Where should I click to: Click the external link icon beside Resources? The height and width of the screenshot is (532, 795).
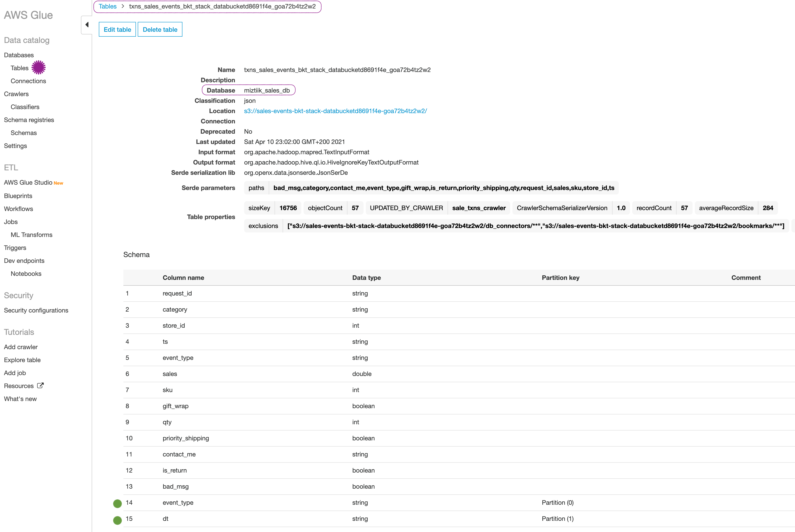(x=40, y=385)
